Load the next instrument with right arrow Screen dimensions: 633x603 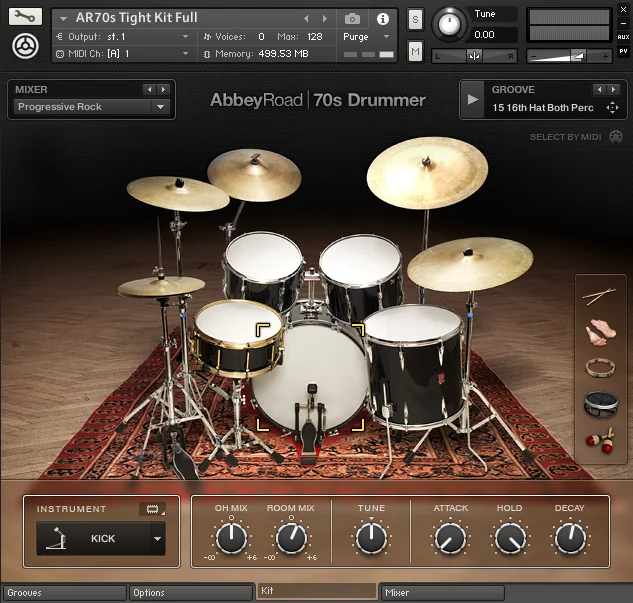pyautogui.click(x=325, y=19)
